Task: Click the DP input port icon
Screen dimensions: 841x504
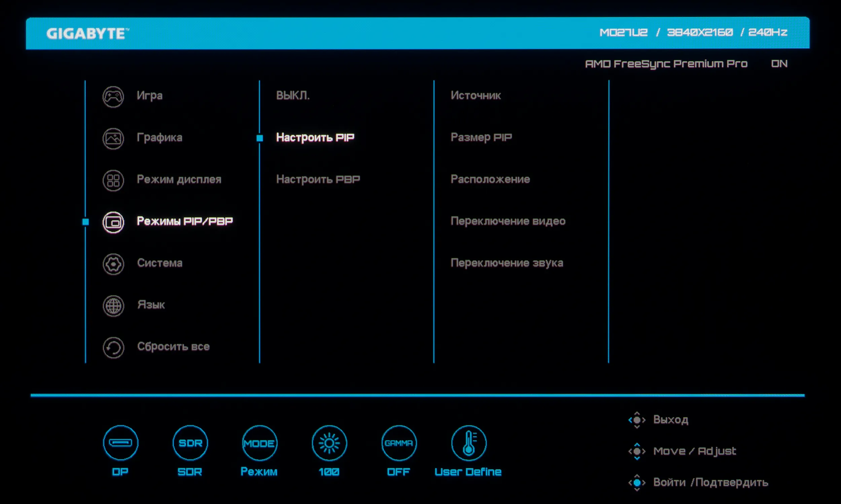Action: point(121,443)
